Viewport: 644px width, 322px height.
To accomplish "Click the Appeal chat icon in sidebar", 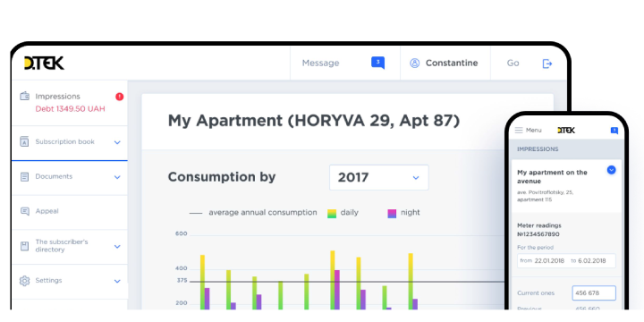I will (25, 211).
